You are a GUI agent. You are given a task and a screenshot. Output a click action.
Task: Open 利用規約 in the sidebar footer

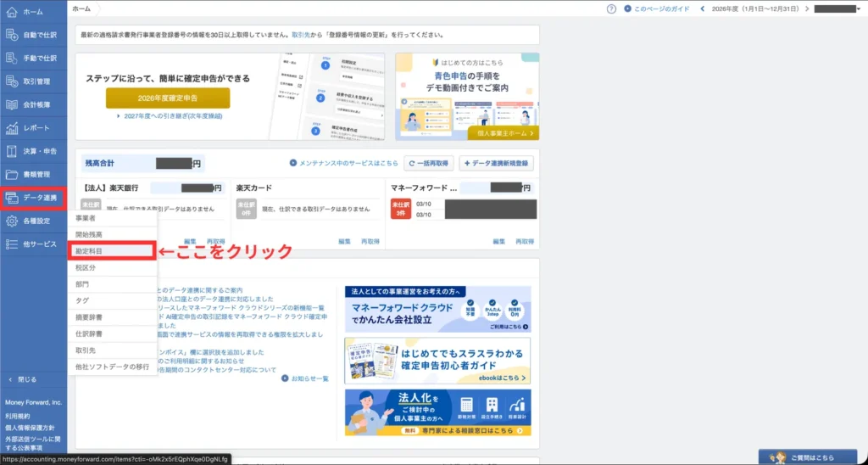click(x=18, y=416)
